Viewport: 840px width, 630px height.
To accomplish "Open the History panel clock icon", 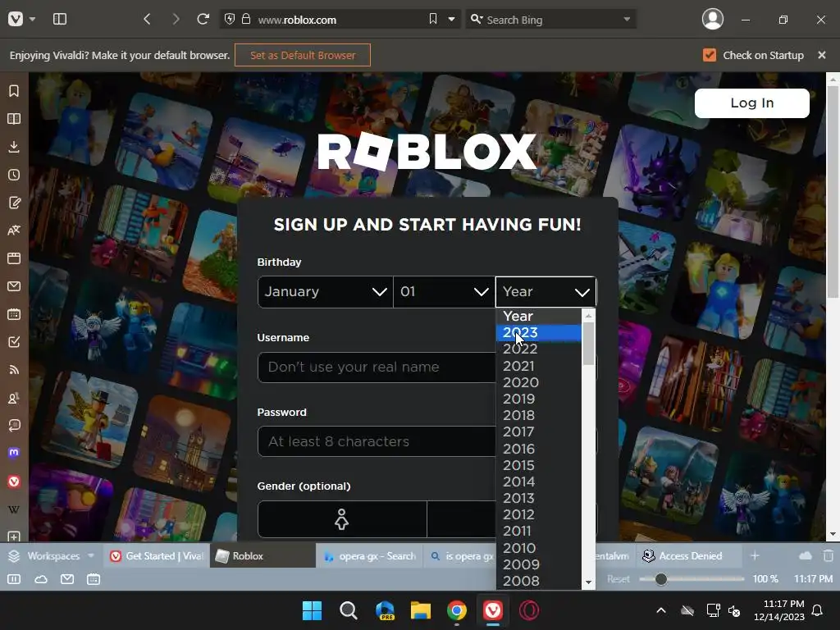I will pos(14,175).
